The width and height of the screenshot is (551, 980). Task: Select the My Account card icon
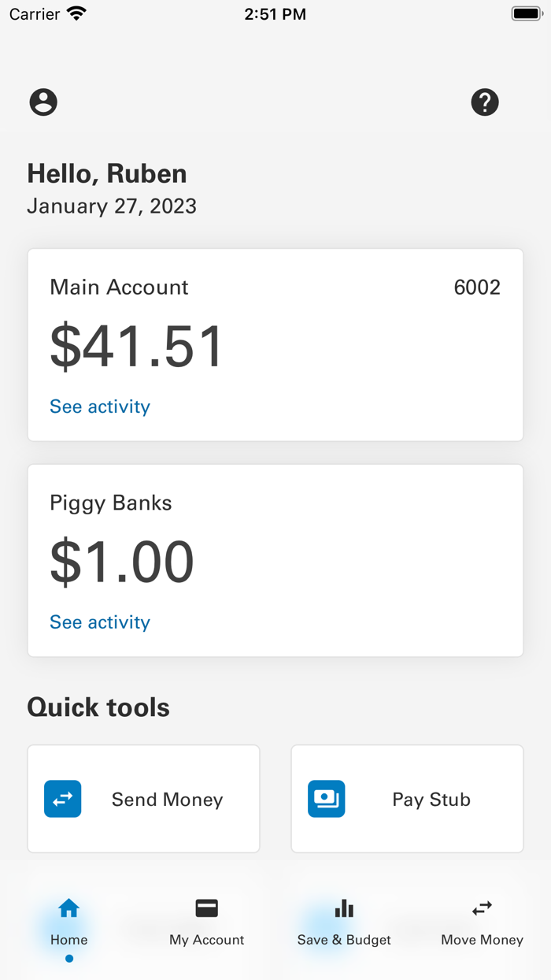point(206,908)
